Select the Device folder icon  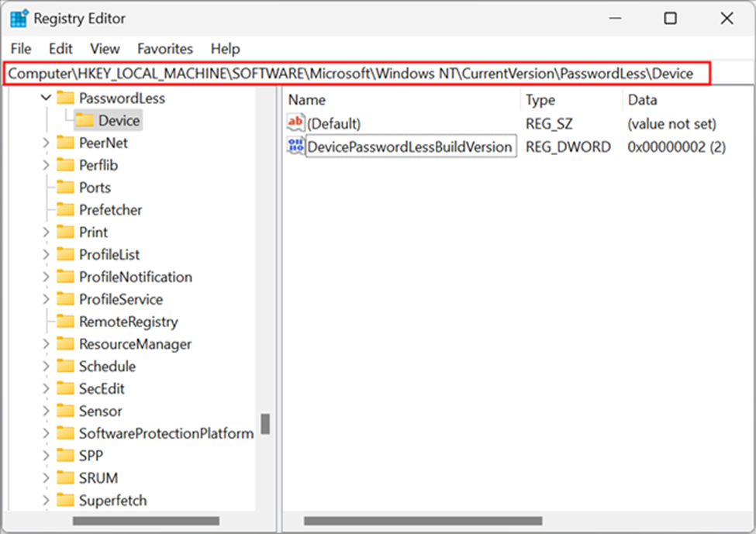pyautogui.click(x=85, y=120)
